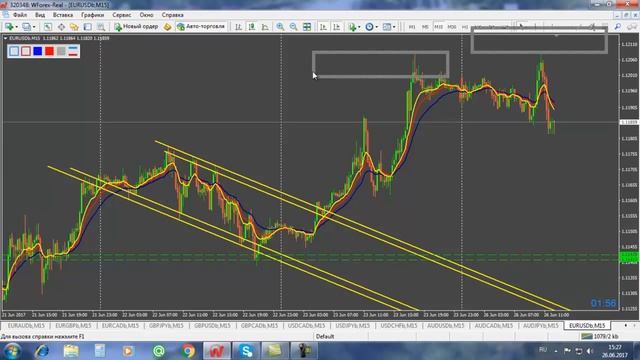
Task: Open the New Chart toolbar icon
Action: (9, 27)
